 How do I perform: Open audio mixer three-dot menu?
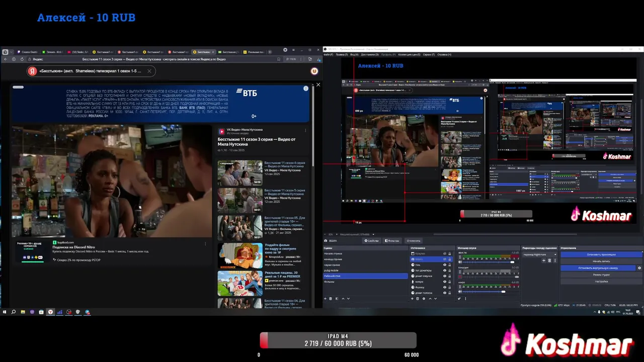(465, 299)
